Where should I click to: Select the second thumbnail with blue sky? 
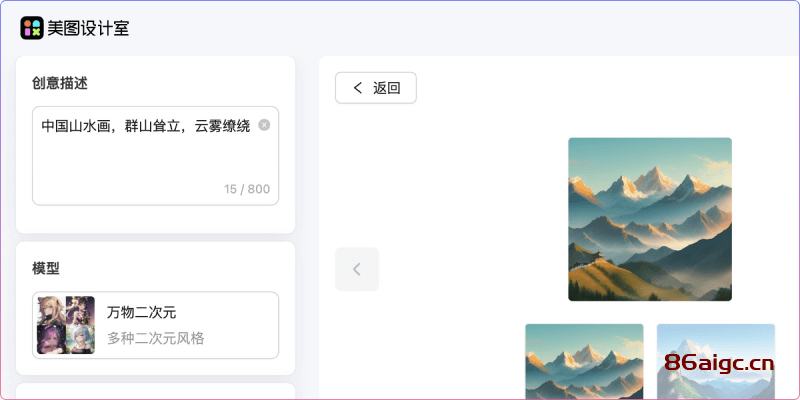tap(716, 362)
